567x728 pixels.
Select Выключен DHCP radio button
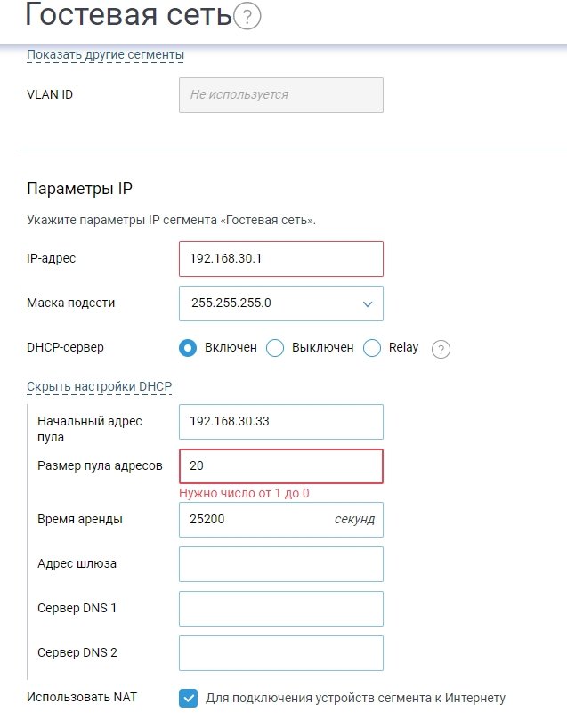[x=275, y=348]
